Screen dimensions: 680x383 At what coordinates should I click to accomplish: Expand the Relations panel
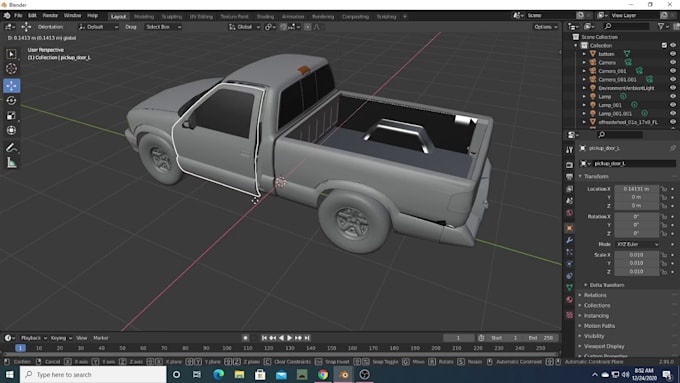point(595,295)
